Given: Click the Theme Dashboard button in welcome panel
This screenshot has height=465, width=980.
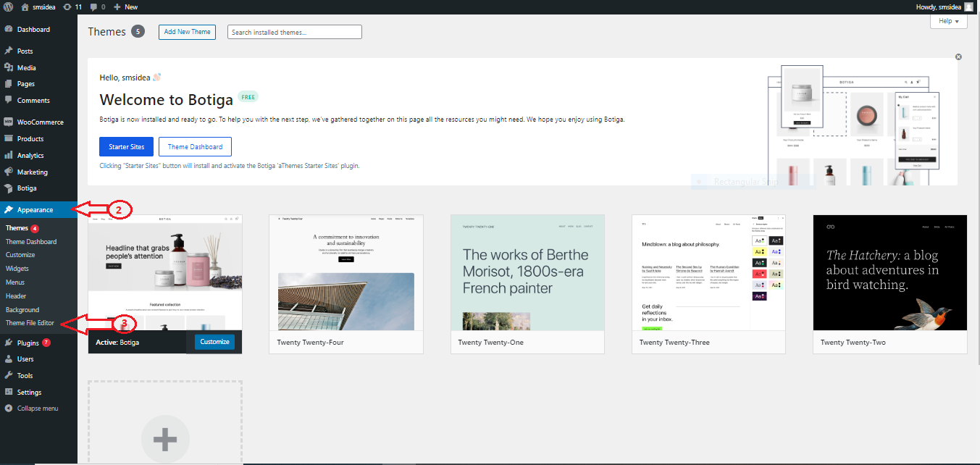Looking at the screenshot, I should pos(196,147).
